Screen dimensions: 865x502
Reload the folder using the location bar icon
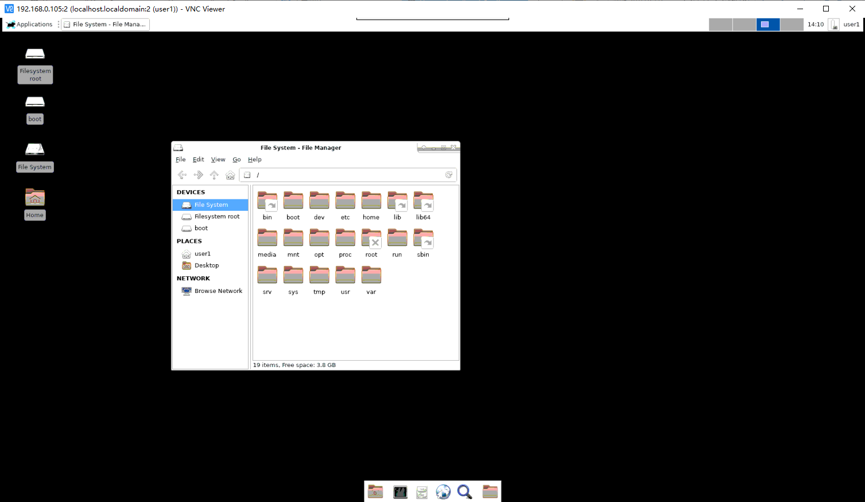[x=449, y=175]
